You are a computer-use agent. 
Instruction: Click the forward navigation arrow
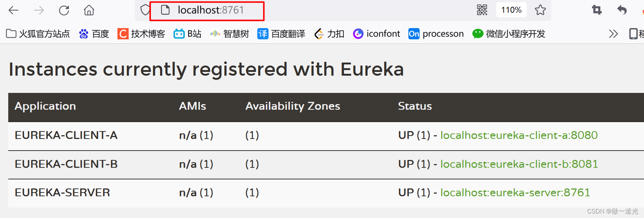(39, 10)
